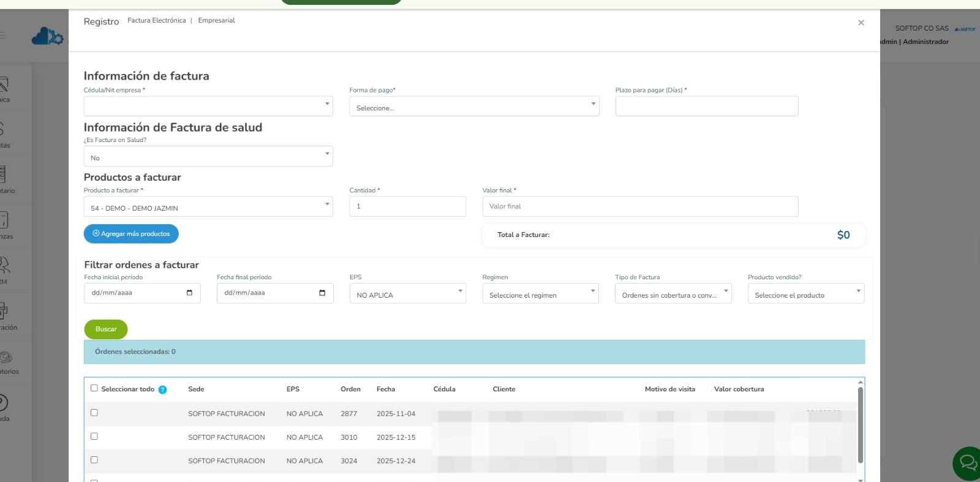Open calendar picker for Fecha final periodo
This screenshot has height=482, width=980.
click(x=322, y=293)
